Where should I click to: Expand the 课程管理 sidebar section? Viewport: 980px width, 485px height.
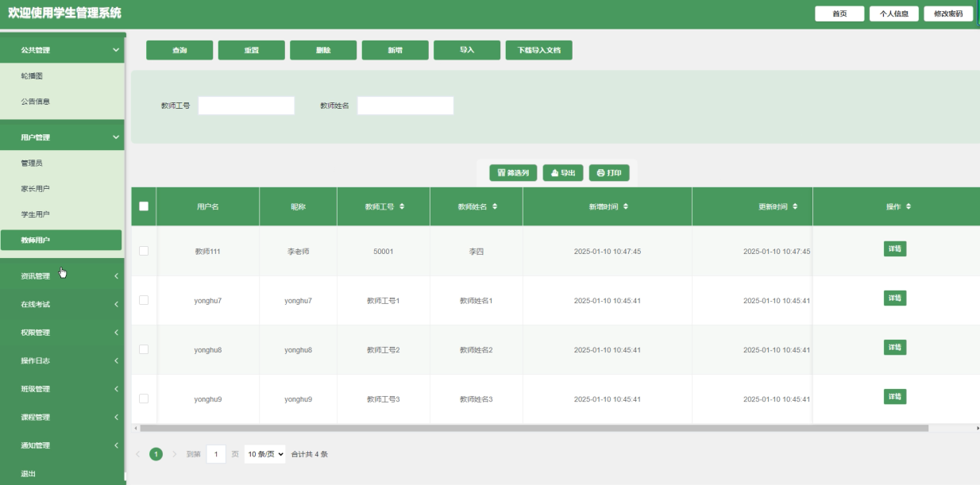tap(62, 417)
